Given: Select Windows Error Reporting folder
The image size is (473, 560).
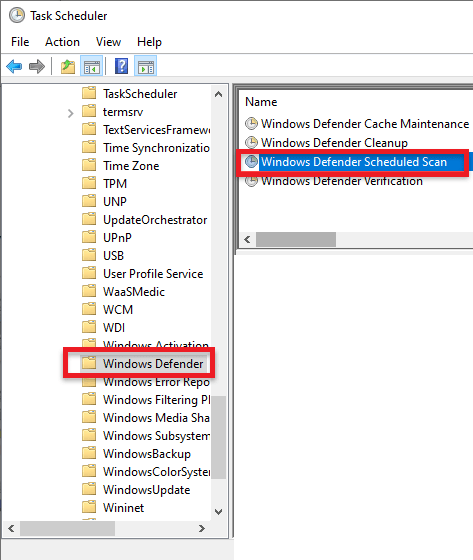Looking at the screenshot, I should [x=156, y=382].
